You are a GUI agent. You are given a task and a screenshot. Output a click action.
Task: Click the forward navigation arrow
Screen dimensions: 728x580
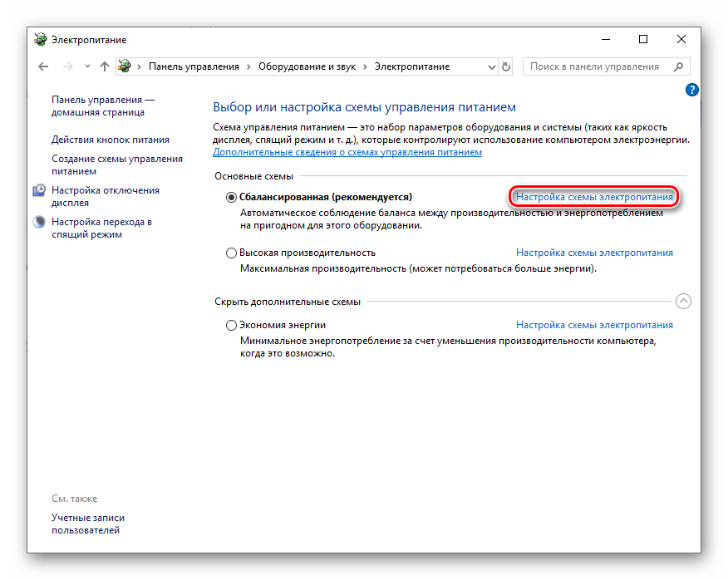[x=67, y=66]
